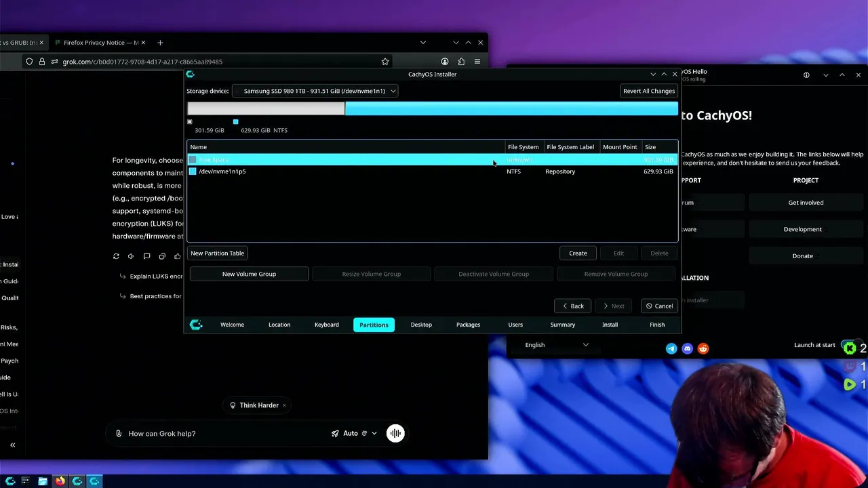
Task: Click the Back button in installer
Action: coord(573,306)
